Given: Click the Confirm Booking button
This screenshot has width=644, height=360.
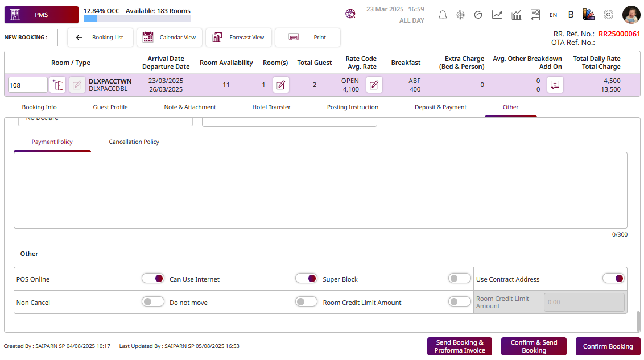Looking at the screenshot, I should click(x=608, y=346).
